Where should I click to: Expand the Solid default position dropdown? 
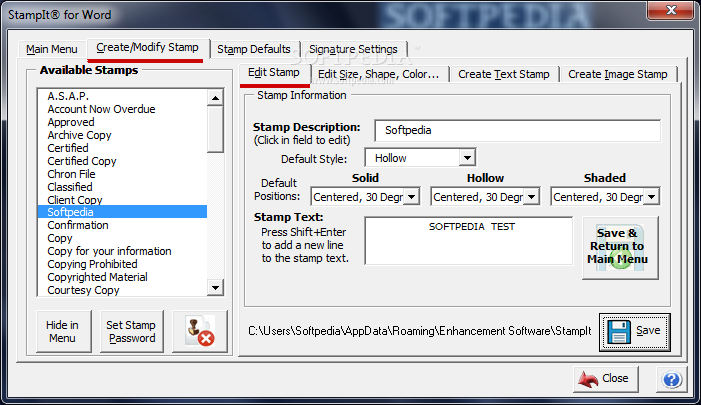tap(412, 197)
